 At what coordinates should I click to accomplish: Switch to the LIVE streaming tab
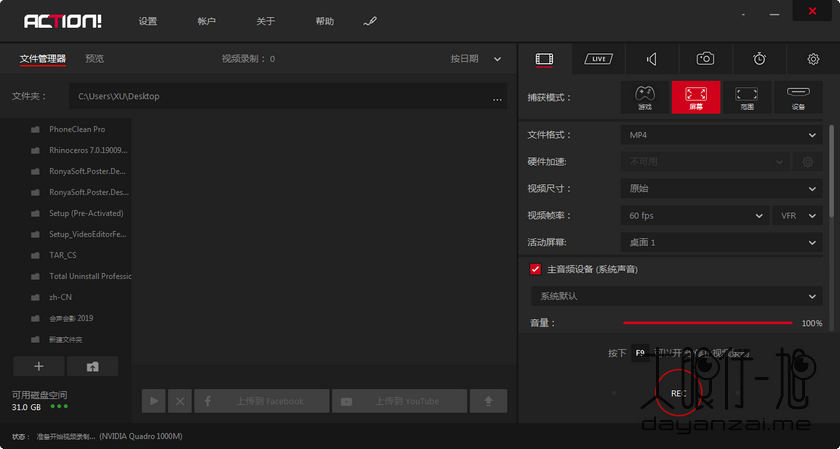click(598, 59)
